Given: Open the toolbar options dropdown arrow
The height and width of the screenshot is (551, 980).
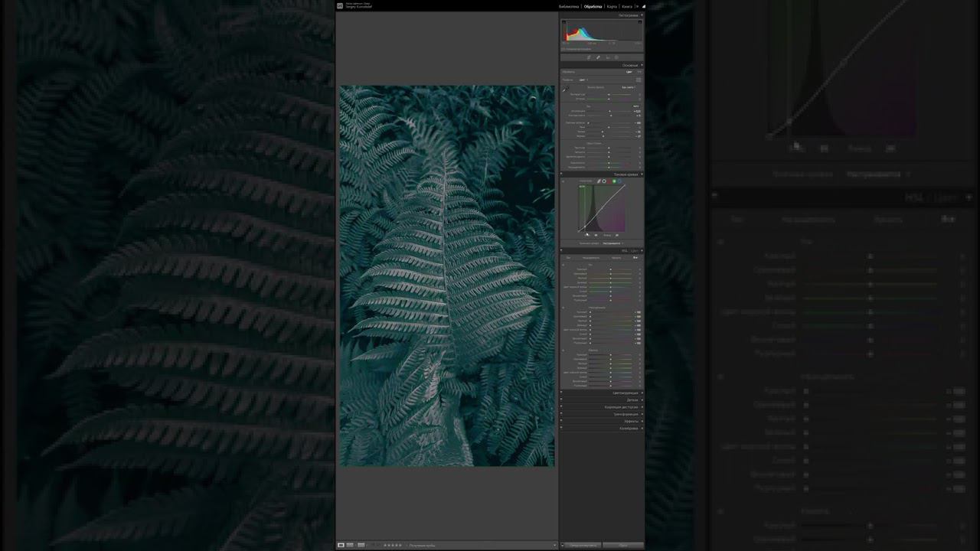Looking at the screenshot, I should point(554,545).
